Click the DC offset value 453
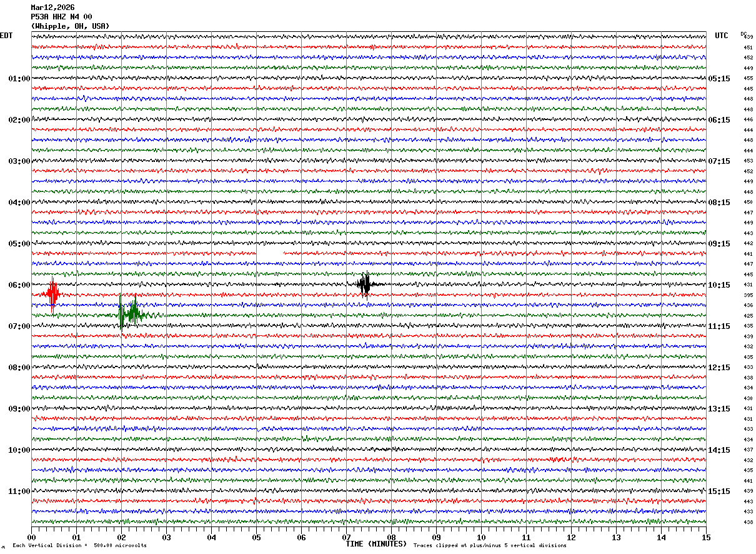This screenshot has height=554, width=756. pyautogui.click(x=748, y=161)
